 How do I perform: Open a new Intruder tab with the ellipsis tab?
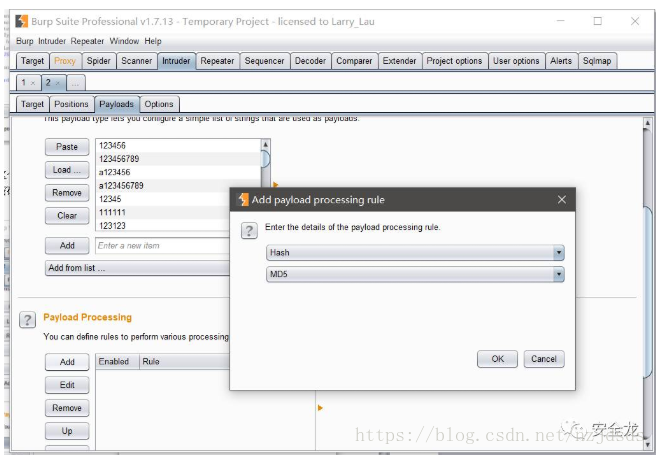(x=75, y=83)
